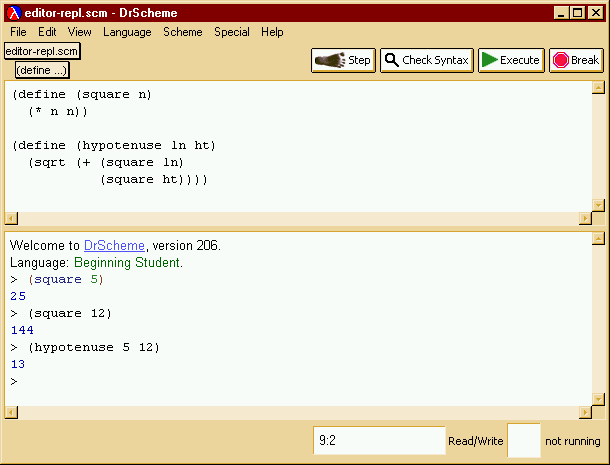Open the Language menu
Viewport: 610px width, 465px height.
tap(127, 32)
